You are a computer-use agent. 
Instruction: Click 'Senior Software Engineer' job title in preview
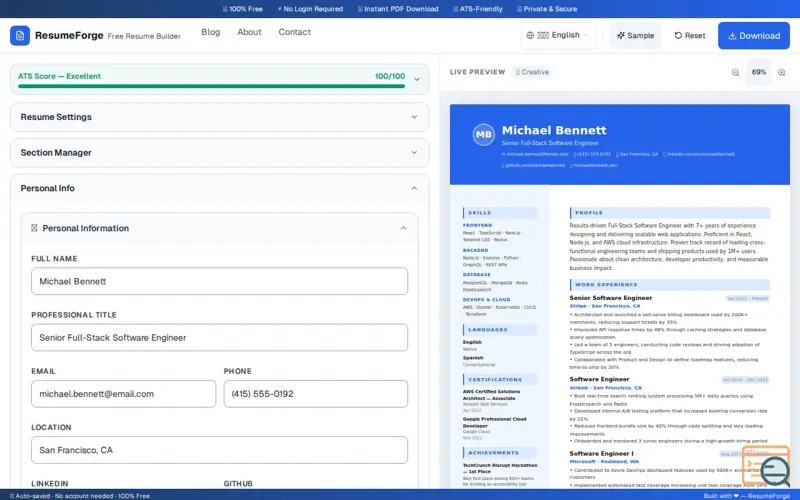[x=611, y=297]
